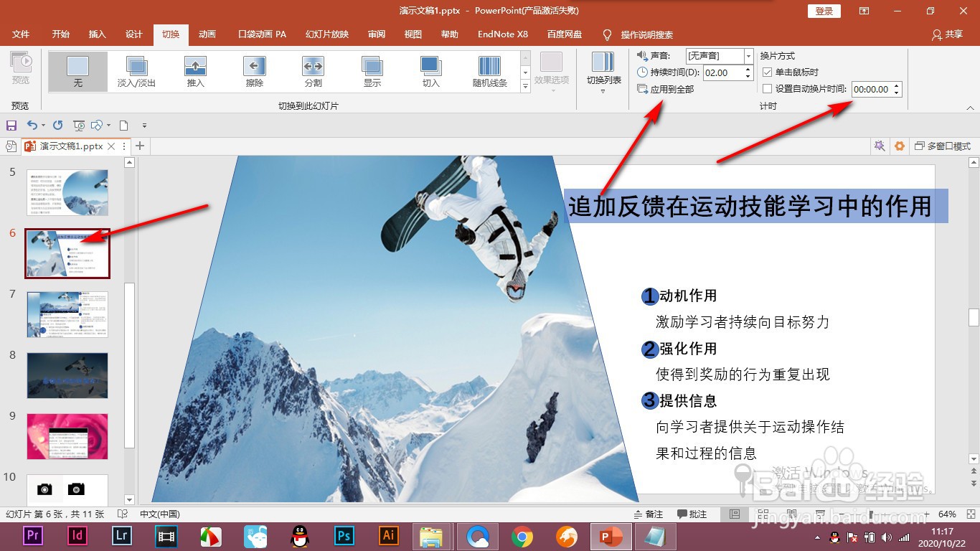Click the zoom slider in status bar
Image resolution: width=980 pixels, height=551 pixels.
click(871, 514)
